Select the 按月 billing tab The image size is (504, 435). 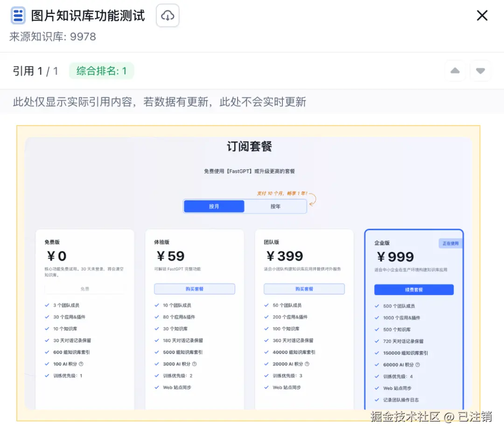click(x=214, y=206)
